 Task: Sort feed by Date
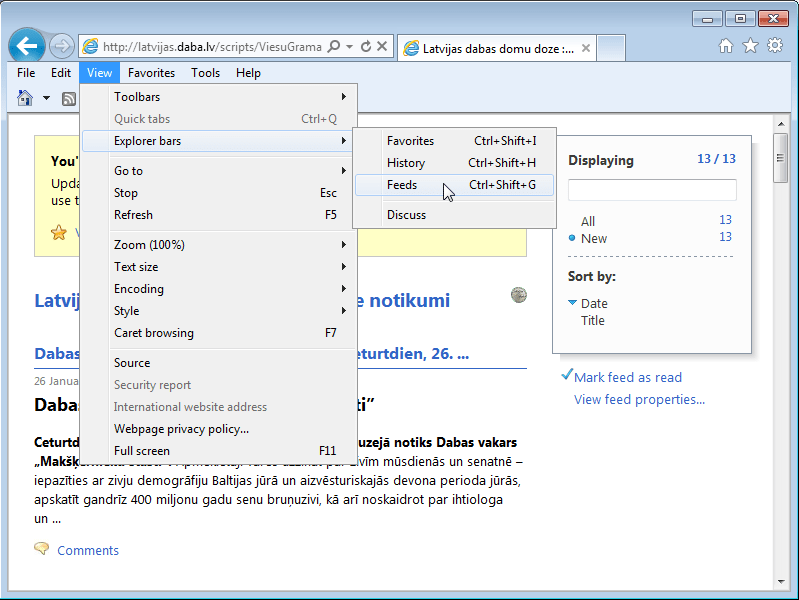click(x=594, y=304)
